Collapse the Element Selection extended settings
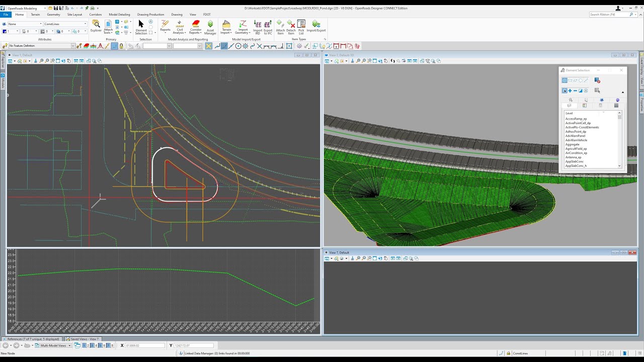Image resolution: width=644 pixels, height=362 pixels. (622, 92)
